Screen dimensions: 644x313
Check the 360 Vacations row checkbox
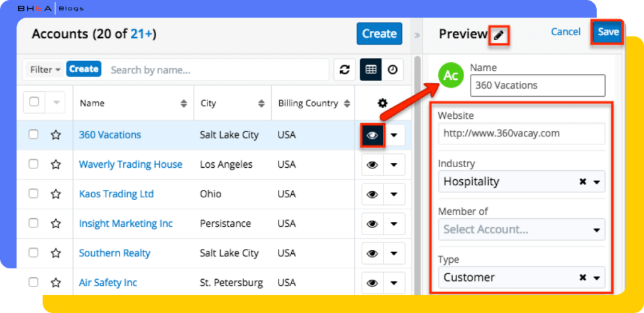click(33, 135)
